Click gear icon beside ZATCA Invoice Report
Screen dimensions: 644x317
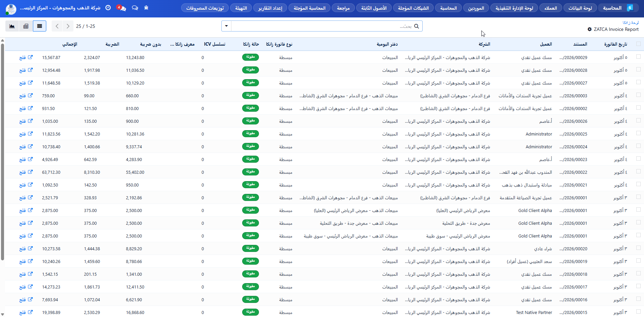click(x=590, y=29)
